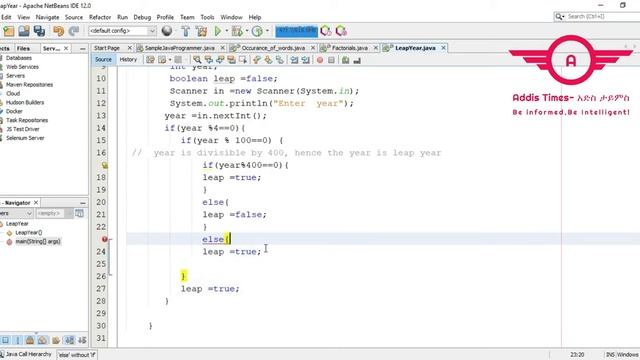Select the Selenium Server node
The image size is (640, 360).
[x=25, y=138]
